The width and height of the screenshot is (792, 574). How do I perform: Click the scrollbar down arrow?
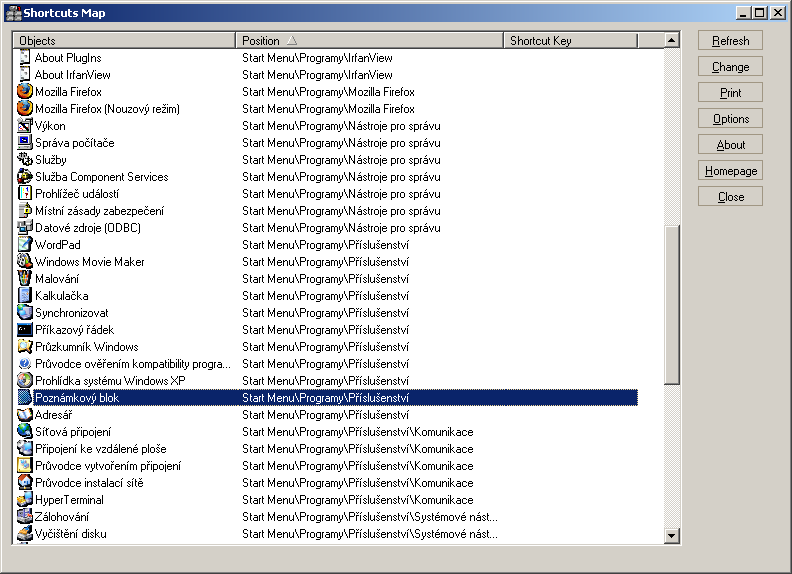tap(671, 535)
